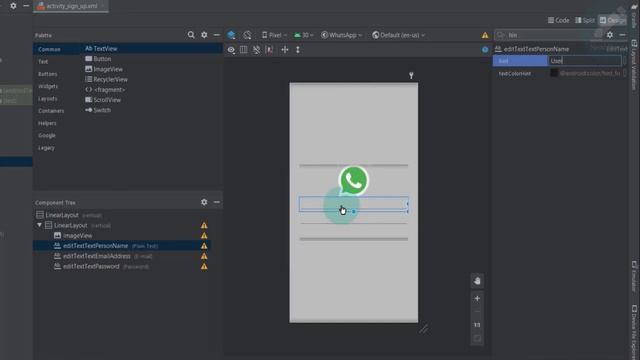Click the infer constraints wand icon

269,50
